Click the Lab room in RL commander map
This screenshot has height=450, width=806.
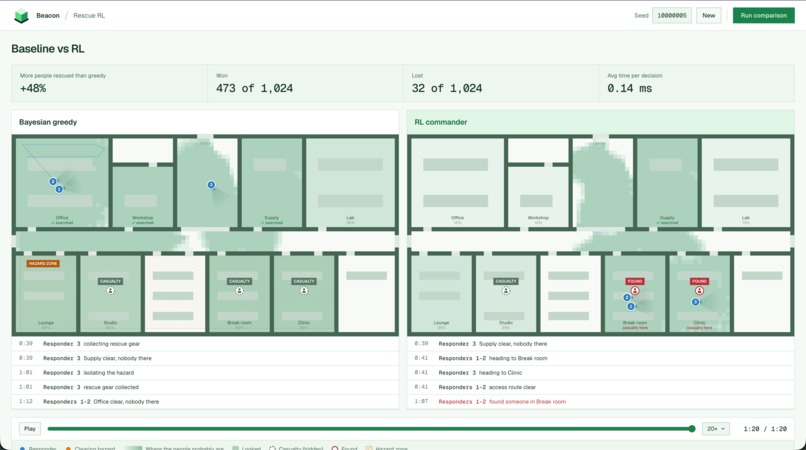pyautogui.click(x=745, y=183)
